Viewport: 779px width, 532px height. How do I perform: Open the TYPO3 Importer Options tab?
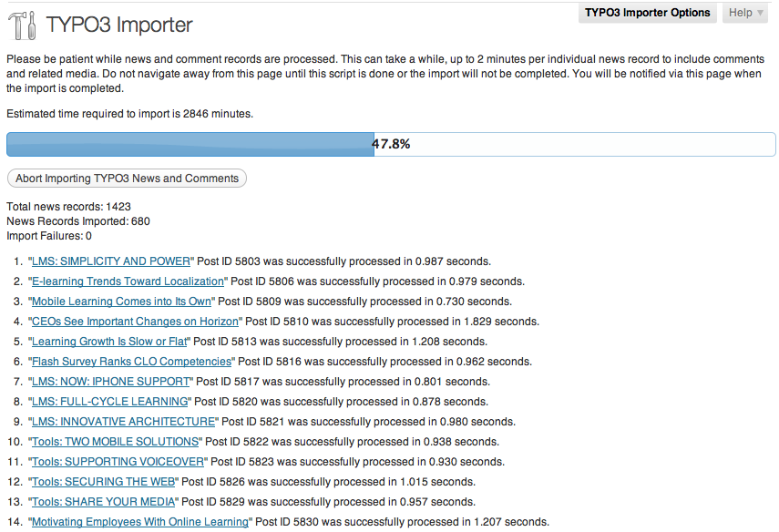tap(647, 13)
